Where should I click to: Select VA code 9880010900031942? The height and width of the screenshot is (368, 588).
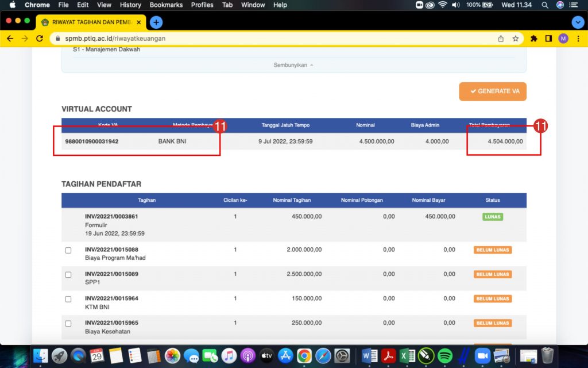click(x=92, y=141)
